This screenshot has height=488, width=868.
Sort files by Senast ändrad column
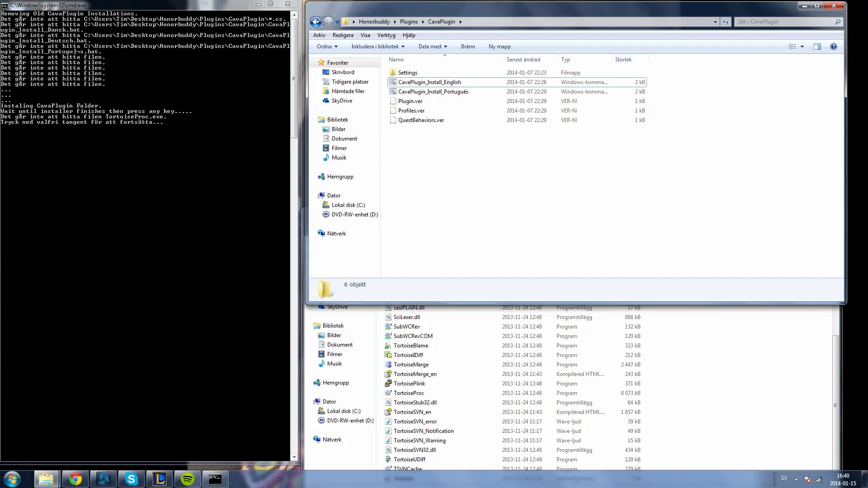pos(523,60)
